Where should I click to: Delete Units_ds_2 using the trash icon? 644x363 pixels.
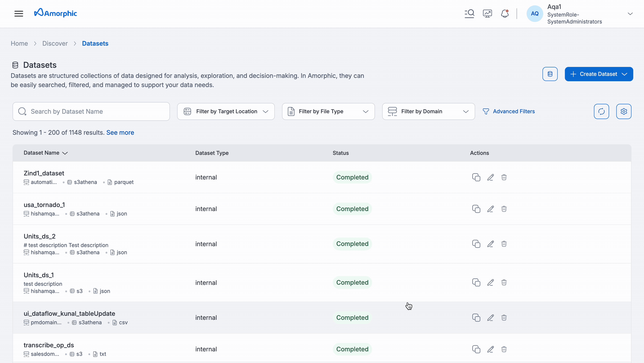pos(504,244)
